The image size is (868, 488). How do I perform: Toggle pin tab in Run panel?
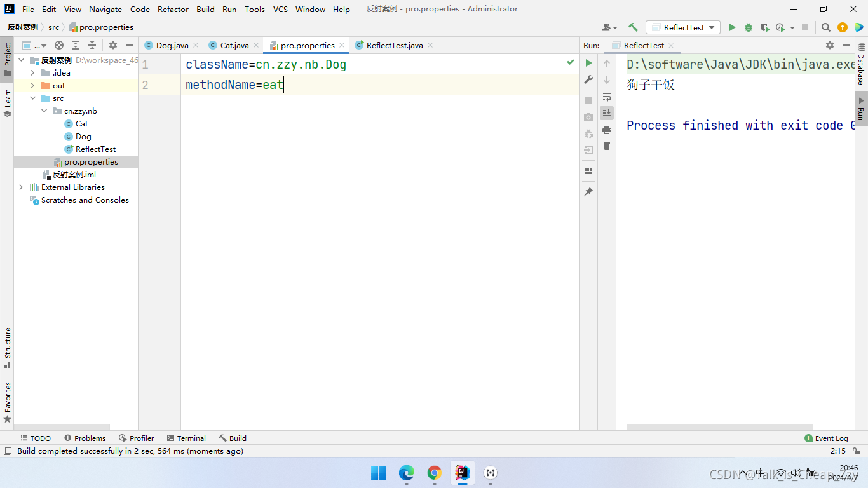point(588,192)
